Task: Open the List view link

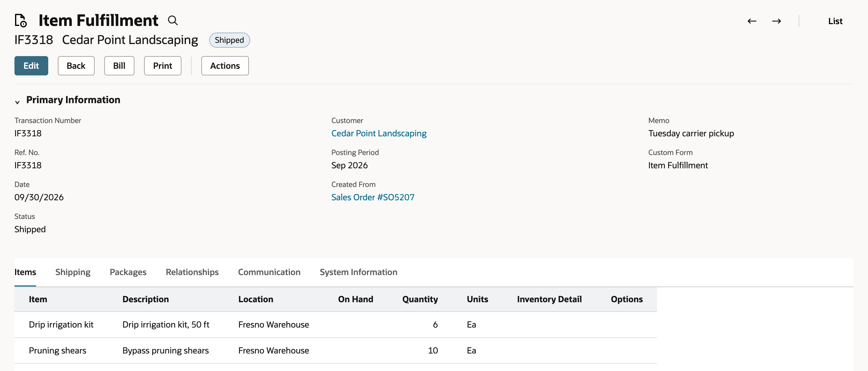Action: coord(835,21)
